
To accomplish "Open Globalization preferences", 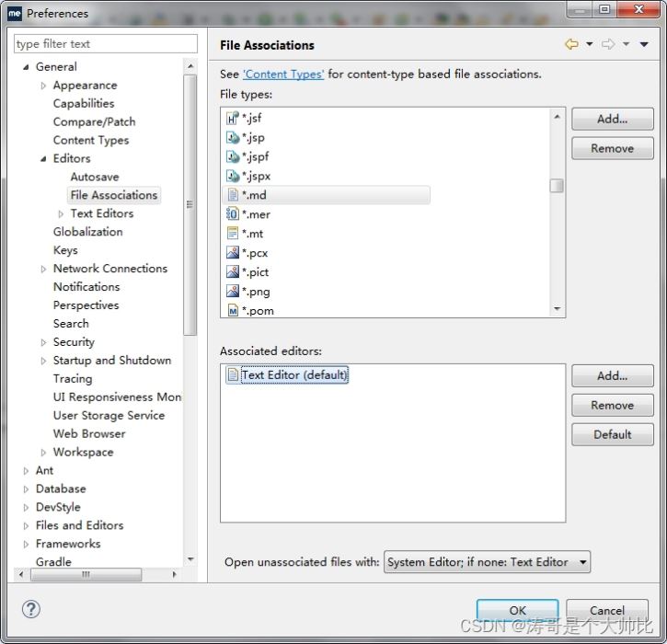I will (88, 232).
